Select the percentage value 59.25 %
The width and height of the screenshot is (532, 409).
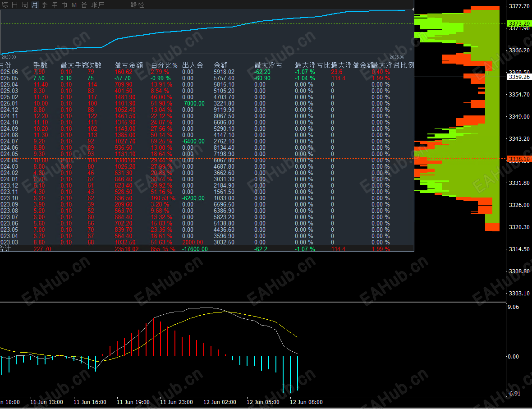[x=161, y=142]
